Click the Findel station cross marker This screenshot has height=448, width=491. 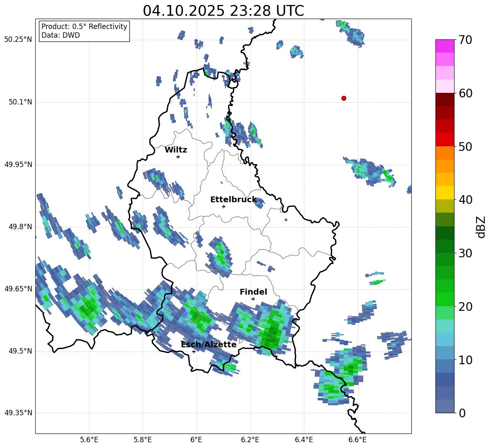click(x=253, y=299)
